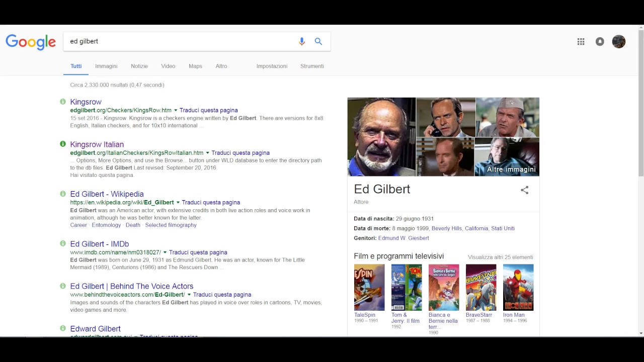Switch to the Maps tab

click(195, 66)
